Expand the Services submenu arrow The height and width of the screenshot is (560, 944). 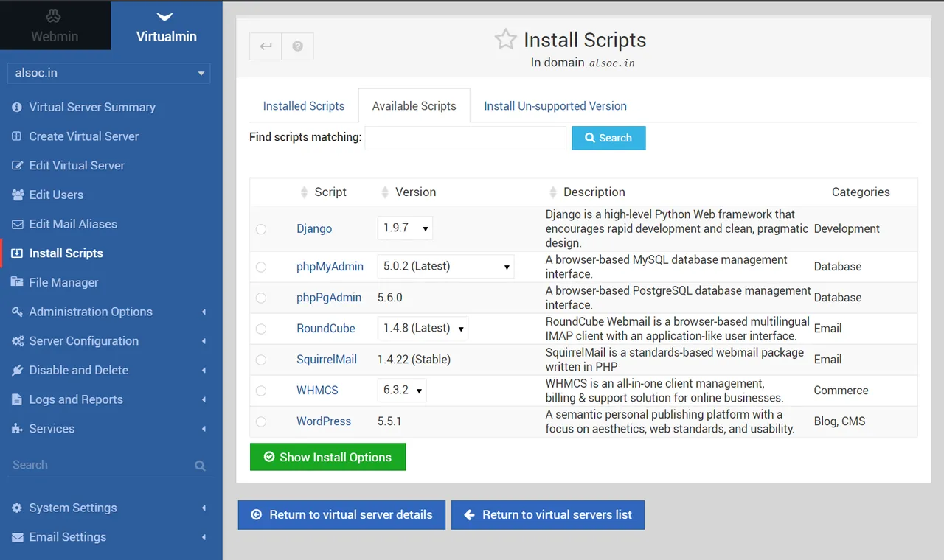pyautogui.click(x=204, y=429)
